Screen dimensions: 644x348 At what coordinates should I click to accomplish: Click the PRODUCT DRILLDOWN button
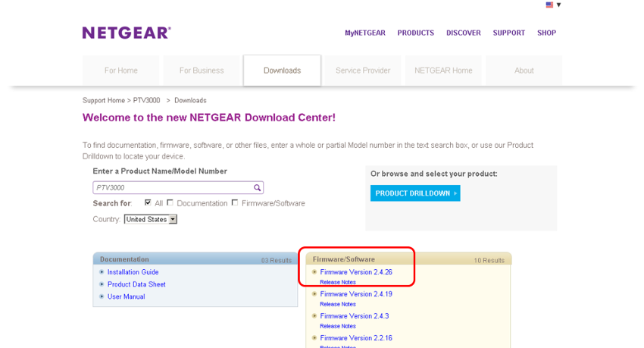(x=415, y=193)
